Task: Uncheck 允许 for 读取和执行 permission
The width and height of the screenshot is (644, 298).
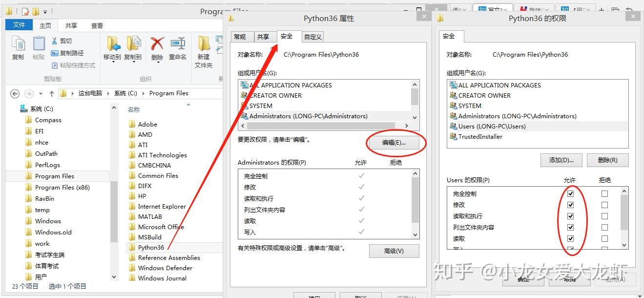Action: [570, 216]
